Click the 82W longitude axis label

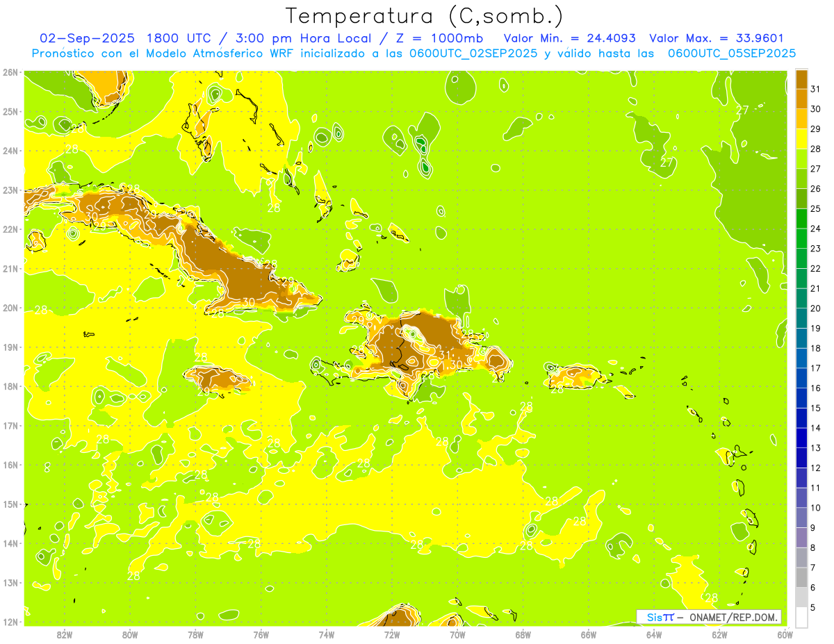(x=65, y=634)
